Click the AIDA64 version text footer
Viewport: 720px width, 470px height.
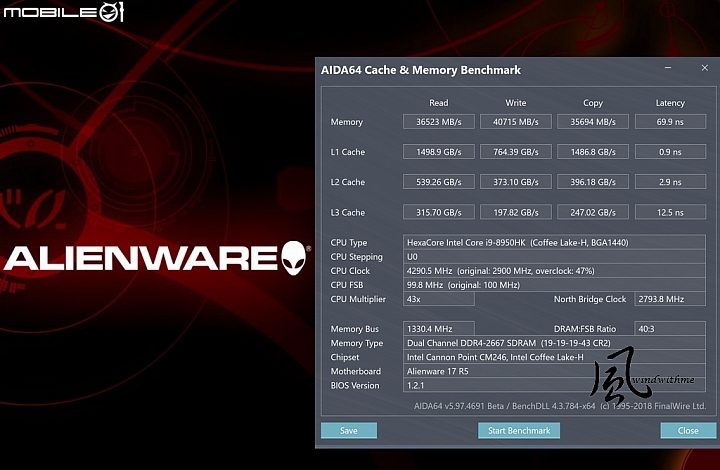coord(560,406)
